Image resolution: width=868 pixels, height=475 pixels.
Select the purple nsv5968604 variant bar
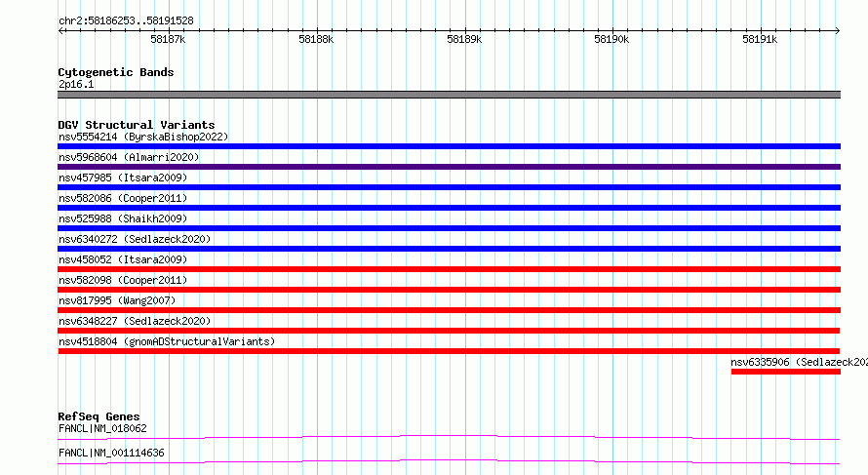tap(449, 167)
